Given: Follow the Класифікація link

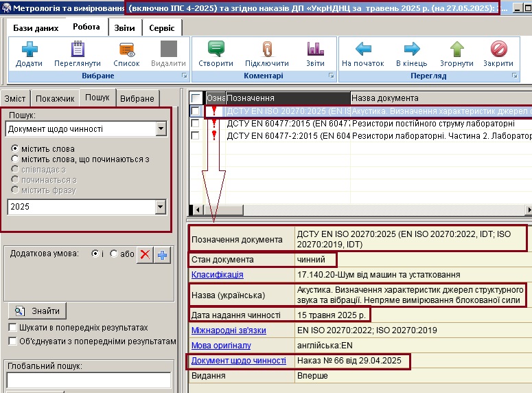Looking at the screenshot, I should pos(217,275).
